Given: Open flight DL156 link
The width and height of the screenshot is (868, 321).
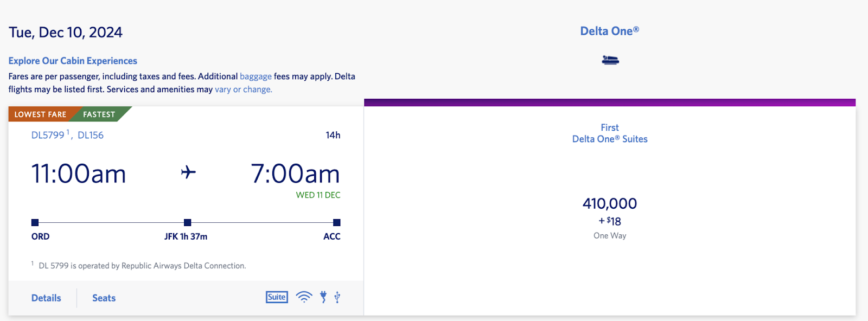Looking at the screenshot, I should pyautogui.click(x=91, y=135).
